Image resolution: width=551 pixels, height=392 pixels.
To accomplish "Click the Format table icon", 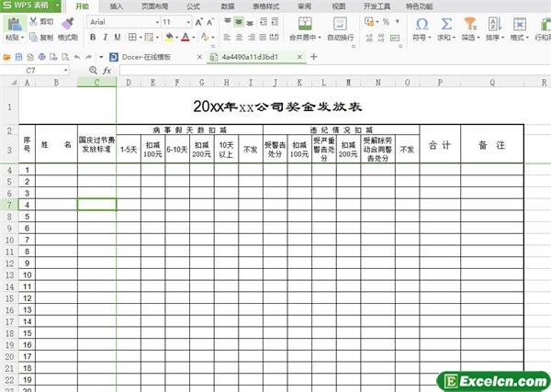I will 520,24.
